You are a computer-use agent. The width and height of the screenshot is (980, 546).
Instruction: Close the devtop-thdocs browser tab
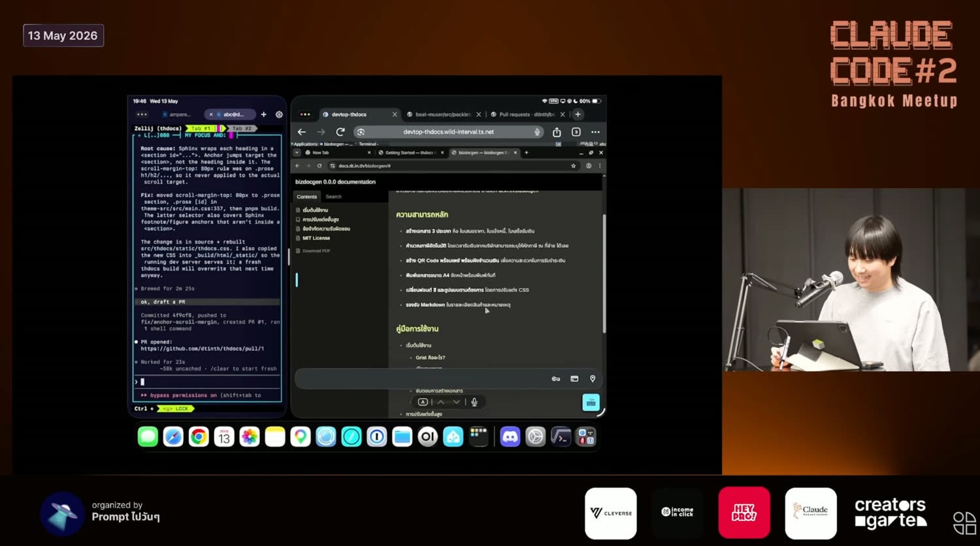pos(395,114)
